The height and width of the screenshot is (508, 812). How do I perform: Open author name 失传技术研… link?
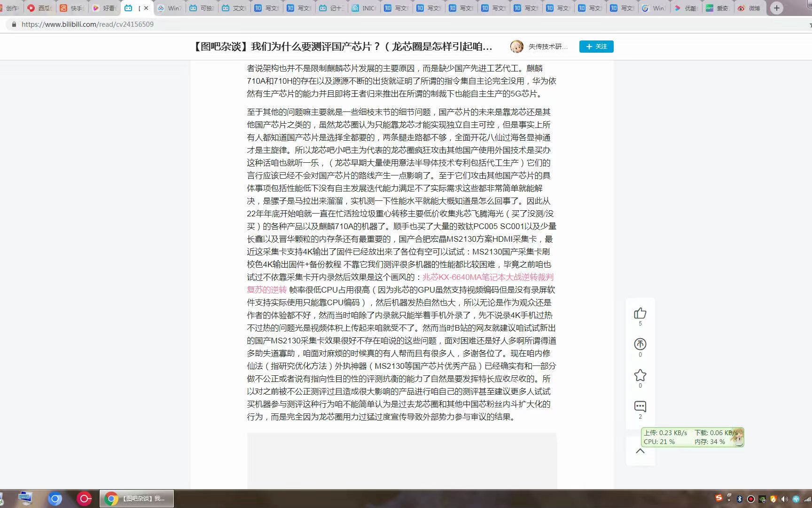tap(548, 47)
